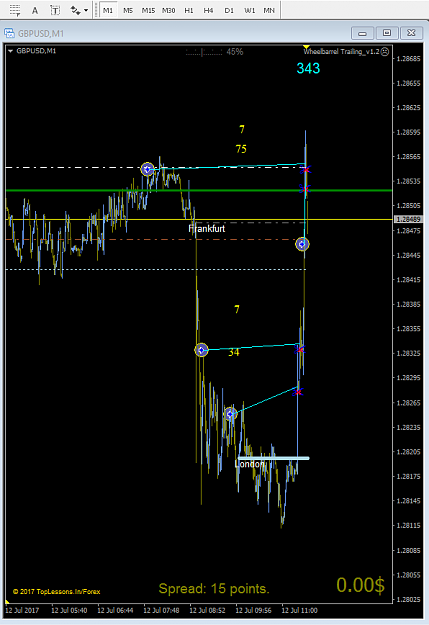
Task: Click the London session label
Action: (x=250, y=464)
